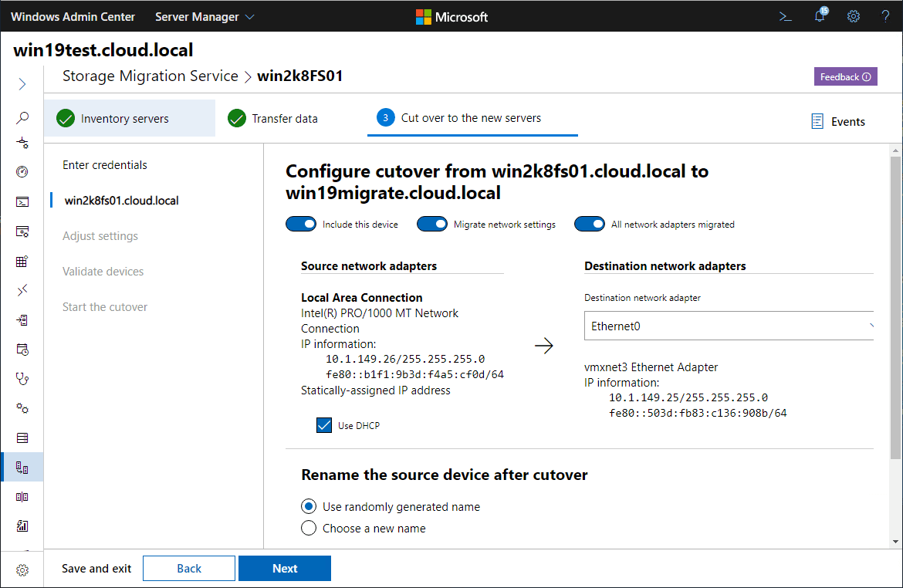Open the Ethernet0 destination adapter dropdown
The width and height of the screenshot is (903, 588).
(x=729, y=326)
